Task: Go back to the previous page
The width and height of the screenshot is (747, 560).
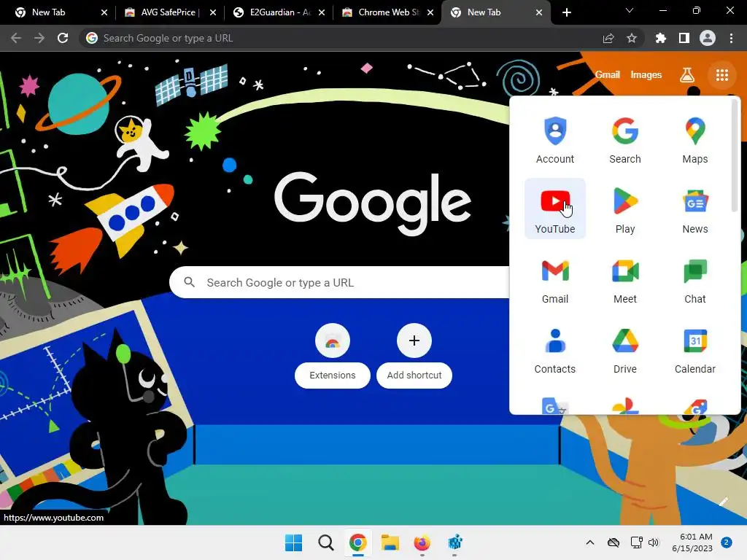Action: pos(16,38)
